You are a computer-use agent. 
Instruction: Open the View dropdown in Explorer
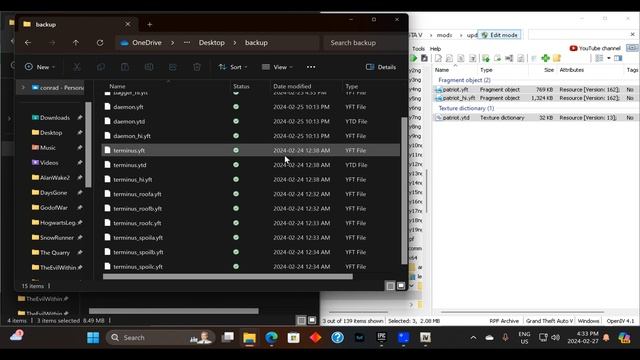pos(277,67)
